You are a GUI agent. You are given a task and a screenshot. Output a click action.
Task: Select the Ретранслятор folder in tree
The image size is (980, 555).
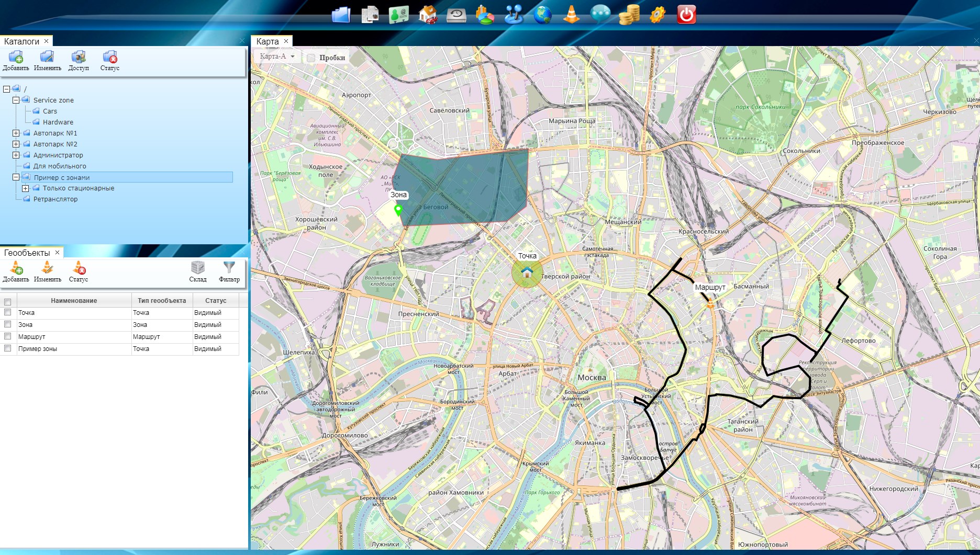click(55, 199)
